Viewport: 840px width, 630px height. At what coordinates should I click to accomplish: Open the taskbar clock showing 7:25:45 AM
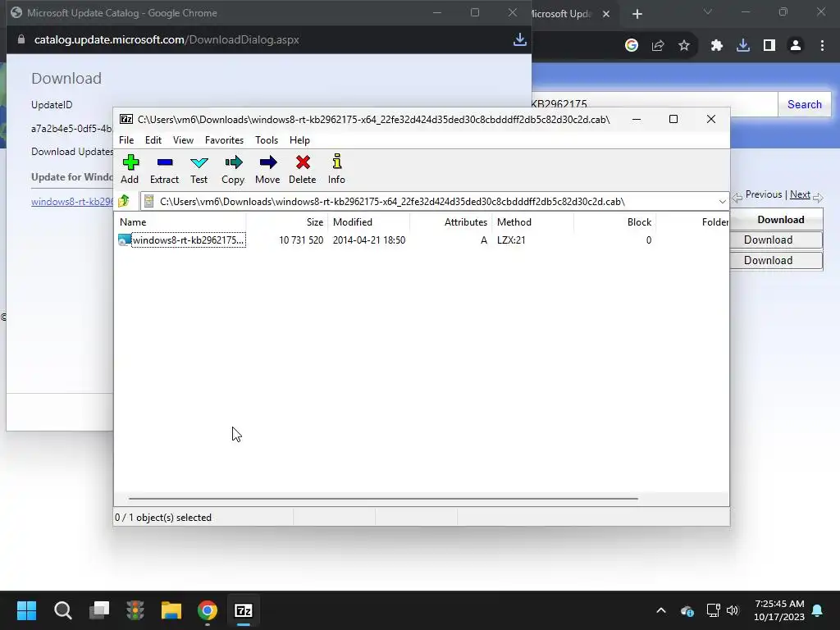coord(779,610)
